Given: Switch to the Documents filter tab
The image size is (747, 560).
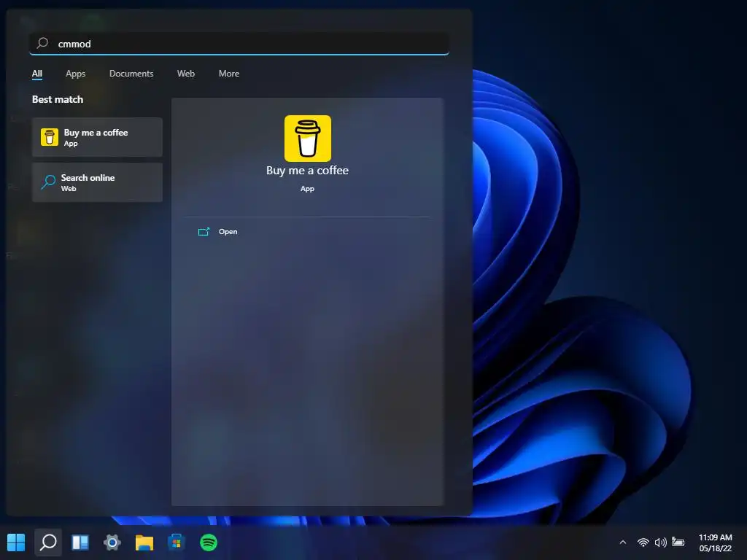Looking at the screenshot, I should tap(131, 74).
